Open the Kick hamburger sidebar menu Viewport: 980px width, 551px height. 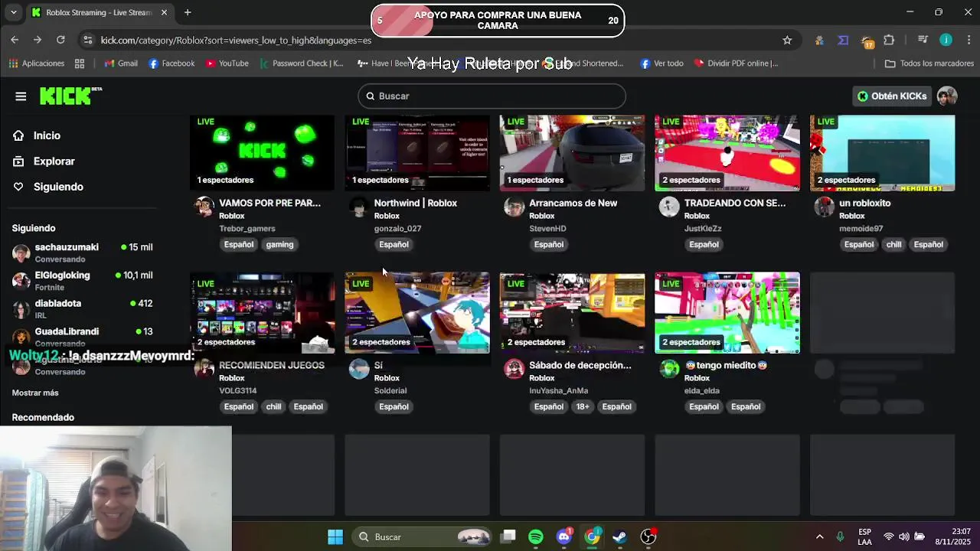click(x=21, y=96)
